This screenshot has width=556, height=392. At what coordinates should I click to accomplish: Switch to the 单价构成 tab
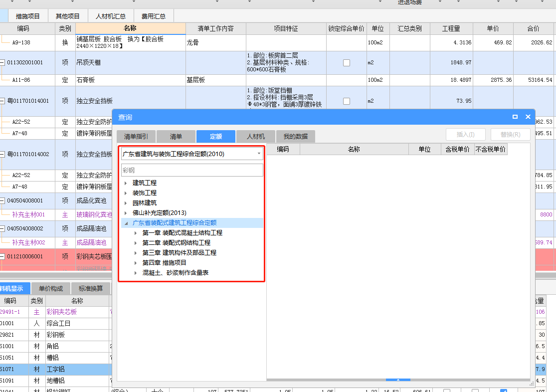click(51, 289)
